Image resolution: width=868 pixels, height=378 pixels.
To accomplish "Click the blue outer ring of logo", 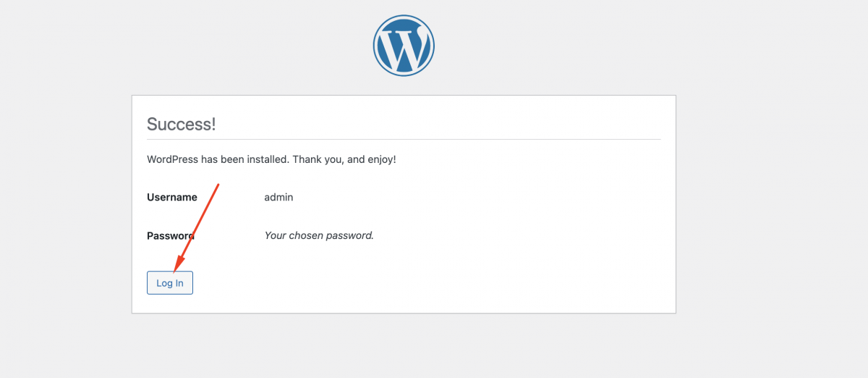I will (404, 17).
